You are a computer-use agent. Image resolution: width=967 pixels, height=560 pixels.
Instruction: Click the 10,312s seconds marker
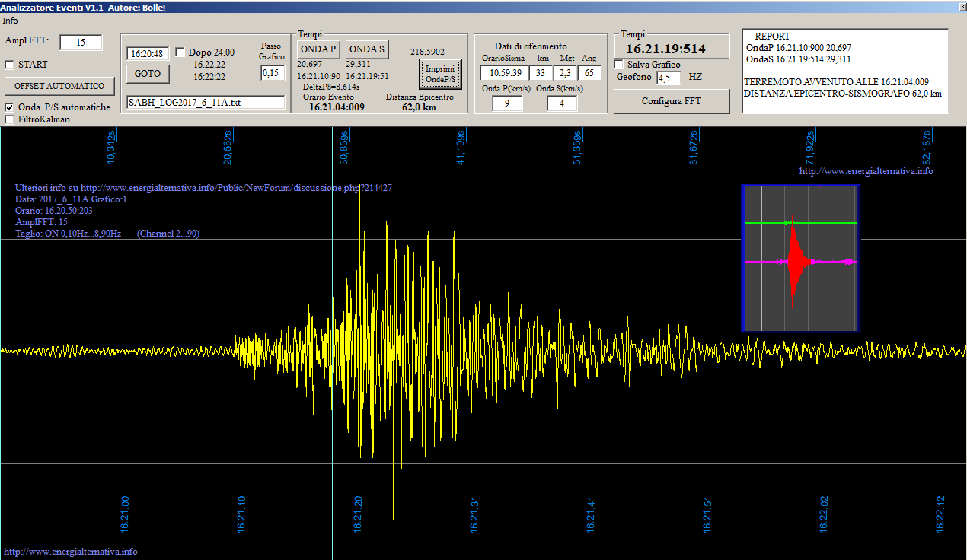(111, 147)
